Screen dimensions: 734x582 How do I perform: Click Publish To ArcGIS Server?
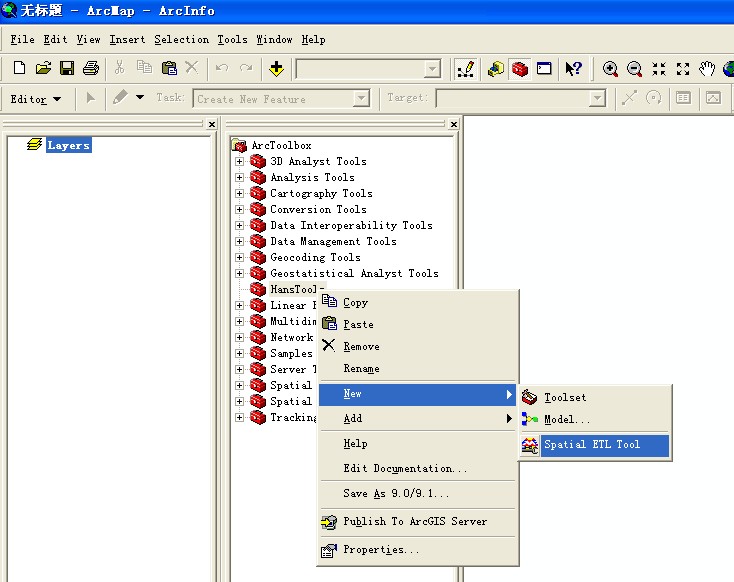pos(418,522)
